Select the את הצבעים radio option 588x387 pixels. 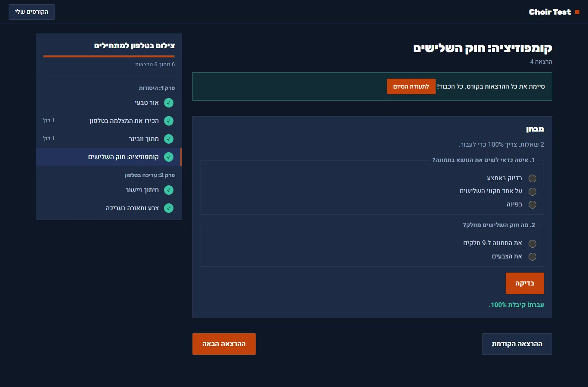point(532,257)
